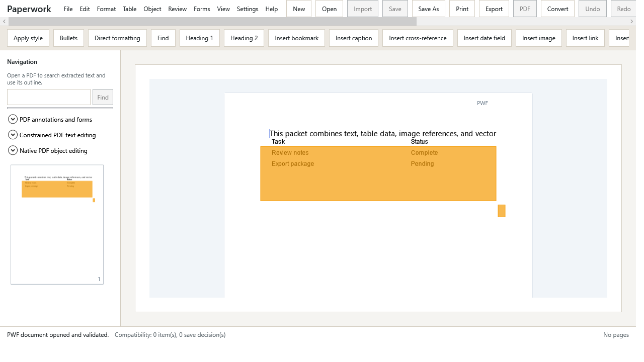Image resolution: width=644 pixels, height=362 pixels.
Task: Apply Heading 2 style
Action: (x=244, y=38)
